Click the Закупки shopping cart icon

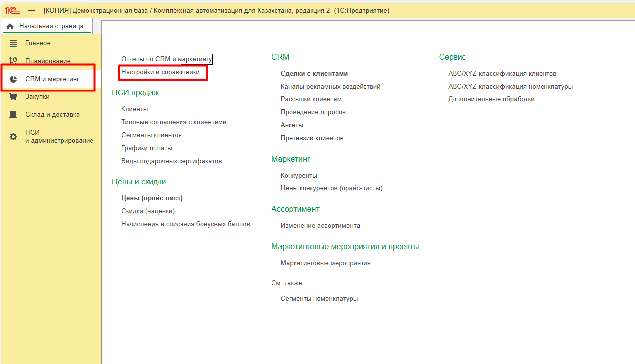pos(13,97)
